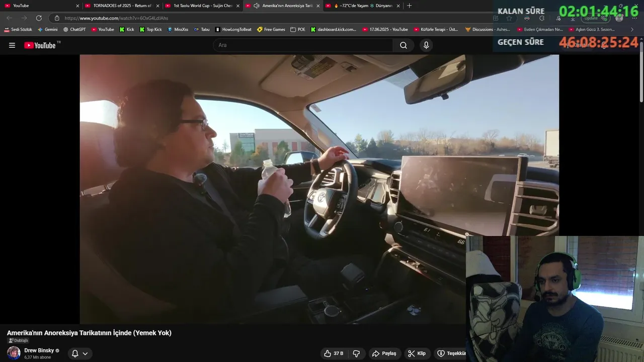Viewport: 644px width, 362px height.
Task: Open the Evden Çıkmadan Ne bookmark
Action: (x=540, y=29)
